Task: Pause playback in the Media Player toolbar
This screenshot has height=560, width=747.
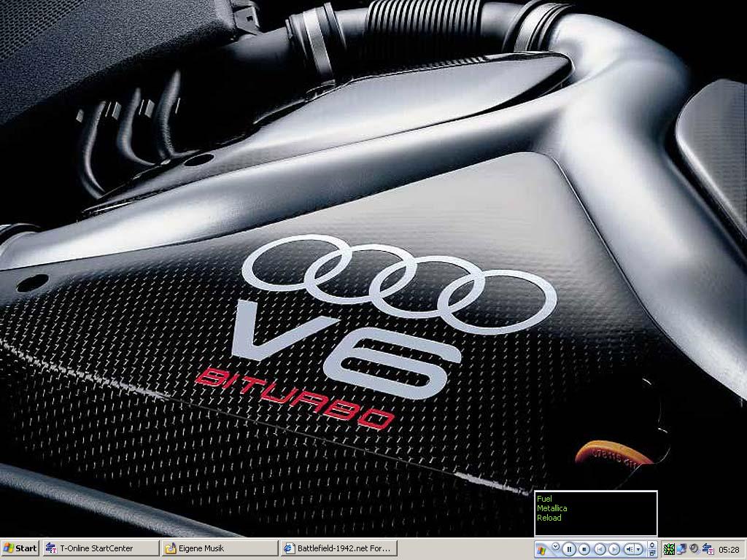Action: tap(569, 550)
